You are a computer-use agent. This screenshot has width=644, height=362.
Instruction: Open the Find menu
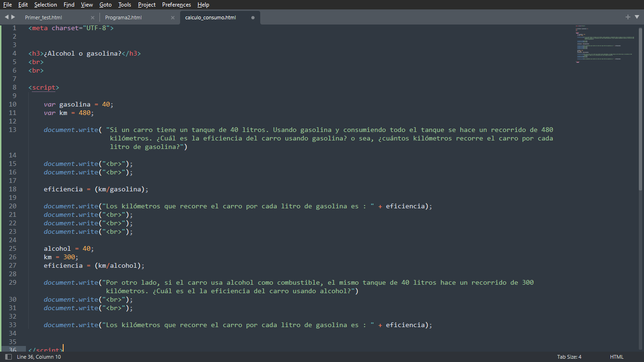tap(69, 5)
